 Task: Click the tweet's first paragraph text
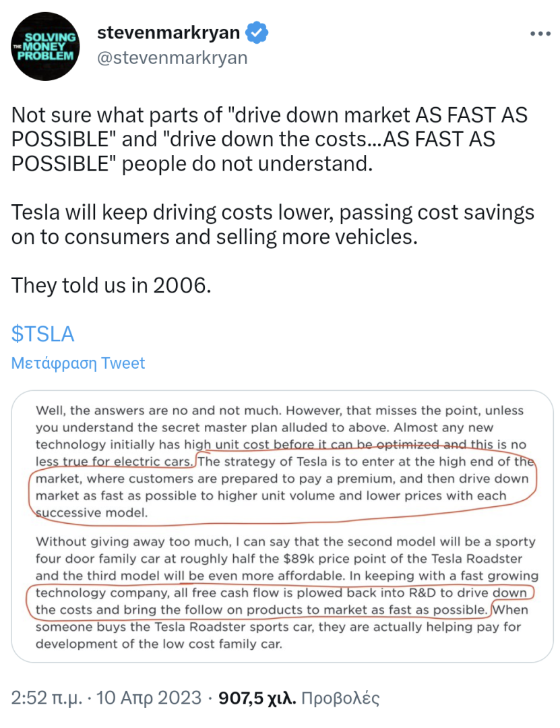(x=270, y=139)
